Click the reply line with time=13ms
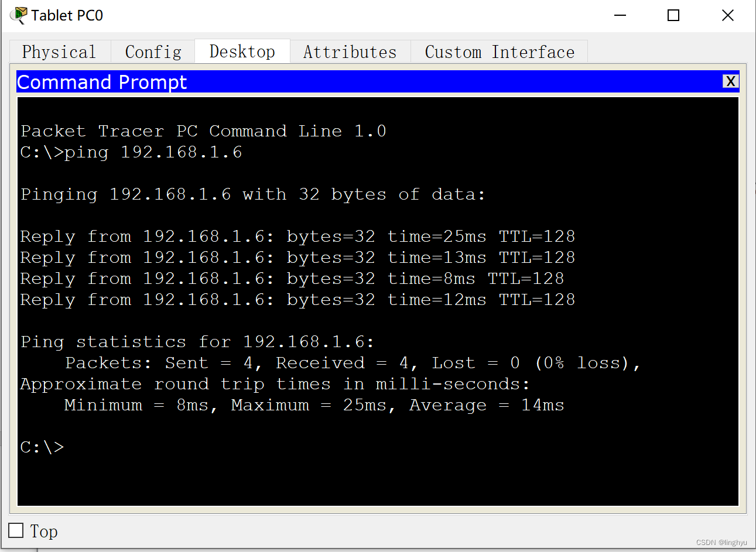The height and width of the screenshot is (552, 756). (x=297, y=258)
